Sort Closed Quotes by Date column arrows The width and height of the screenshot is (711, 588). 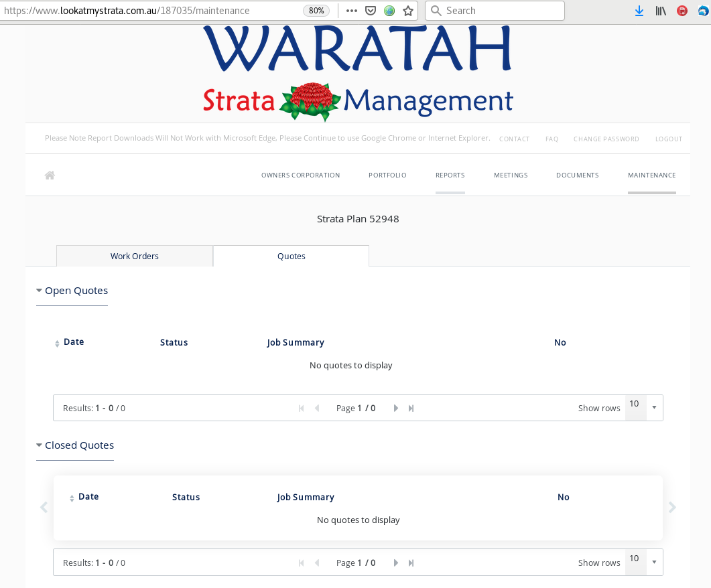[72, 498]
